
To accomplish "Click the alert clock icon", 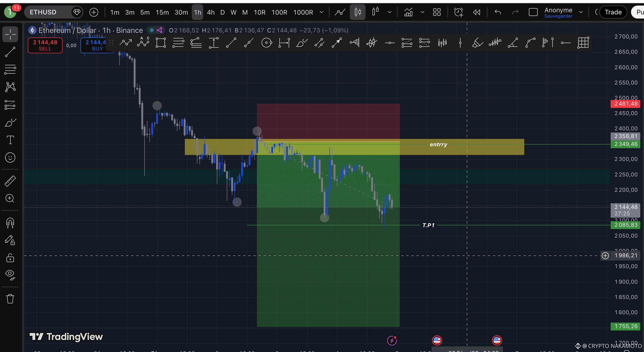I will pyautogui.click(x=458, y=12).
